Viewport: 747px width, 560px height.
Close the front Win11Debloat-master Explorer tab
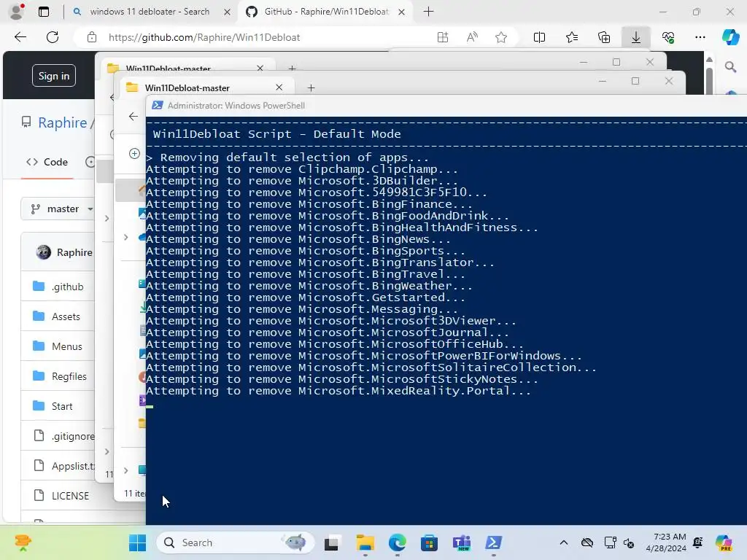click(279, 87)
